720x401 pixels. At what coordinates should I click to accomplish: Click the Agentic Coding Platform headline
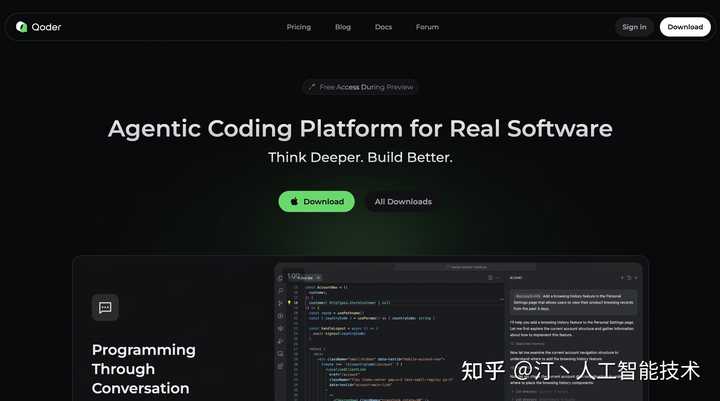click(360, 128)
